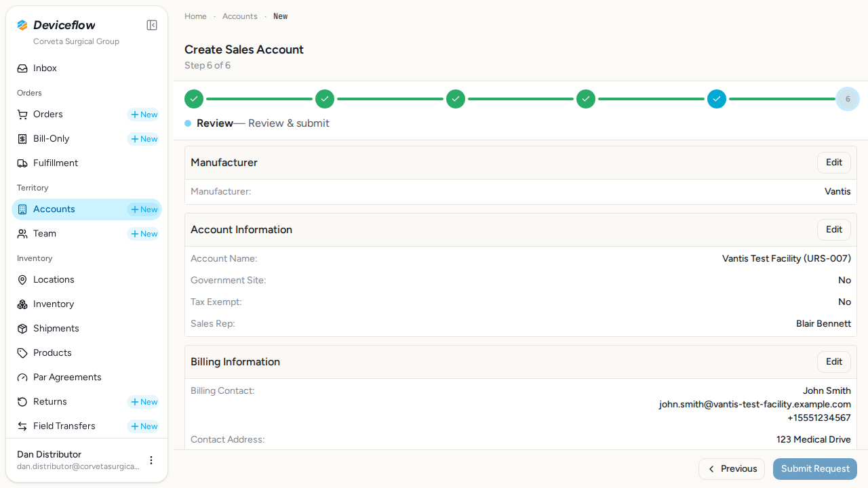Navigate to Home breadcrumb
Viewport: 868px width, 488px height.
[195, 16]
